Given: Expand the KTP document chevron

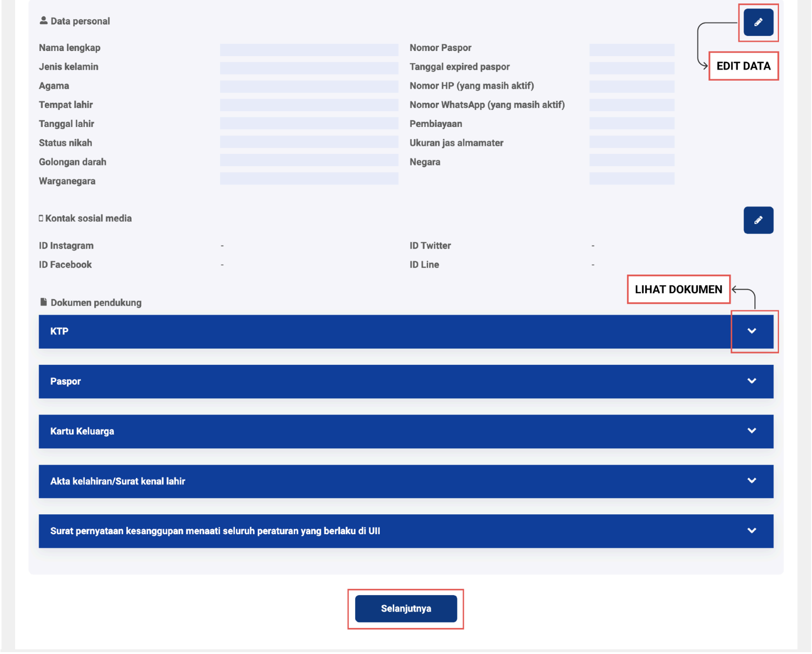Looking at the screenshot, I should tap(752, 331).
